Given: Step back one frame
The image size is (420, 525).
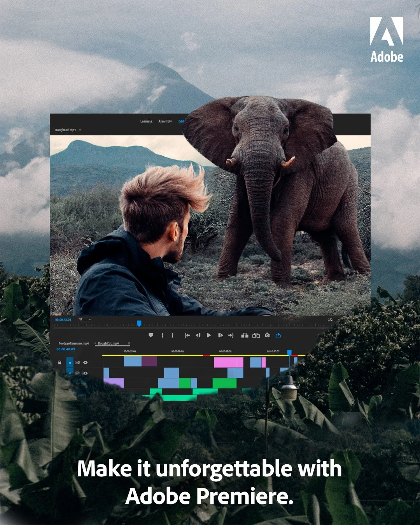Looking at the screenshot, I should (198, 335).
